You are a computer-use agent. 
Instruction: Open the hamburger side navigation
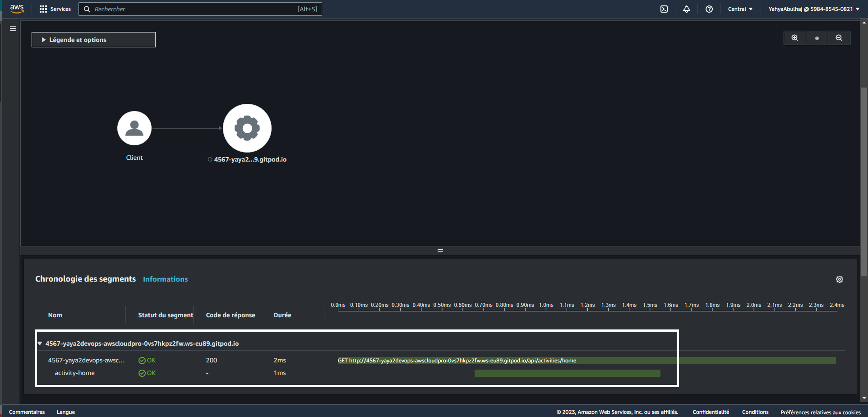(x=13, y=28)
